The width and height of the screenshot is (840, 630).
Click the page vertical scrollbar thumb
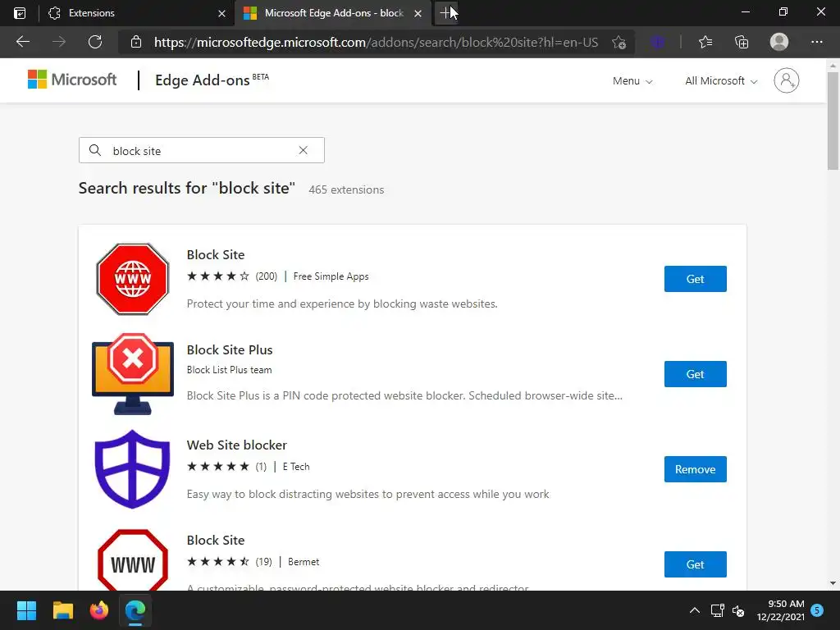tap(833, 121)
